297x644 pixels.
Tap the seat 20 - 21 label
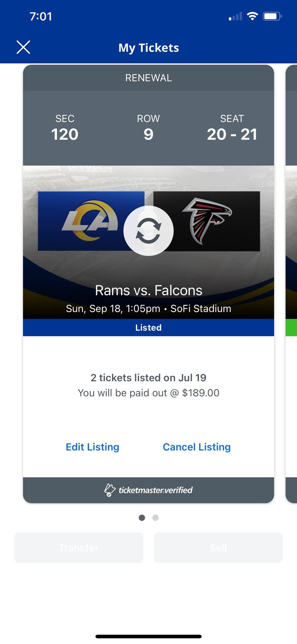[232, 134]
